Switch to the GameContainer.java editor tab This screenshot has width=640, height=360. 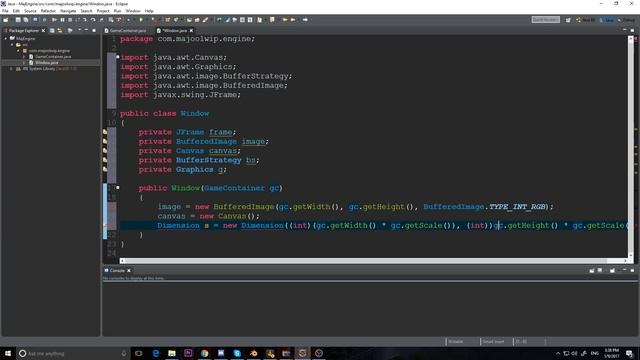click(x=127, y=31)
